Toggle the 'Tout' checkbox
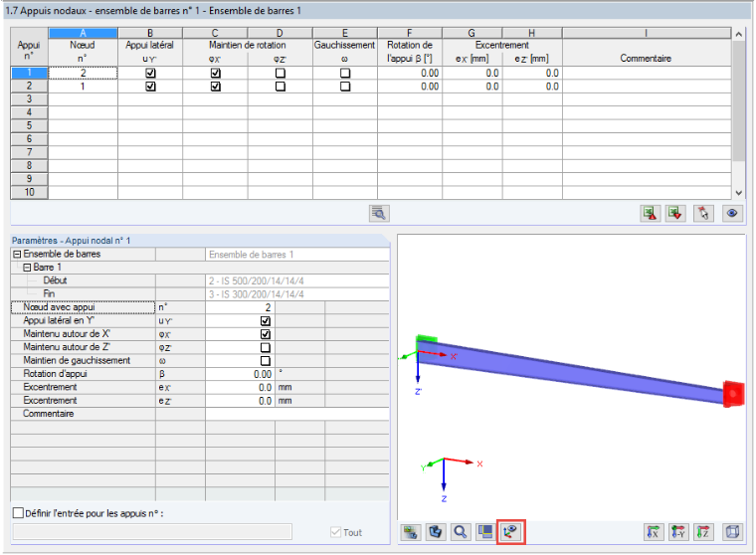The width and height of the screenshot is (756, 555). pyautogui.click(x=335, y=532)
